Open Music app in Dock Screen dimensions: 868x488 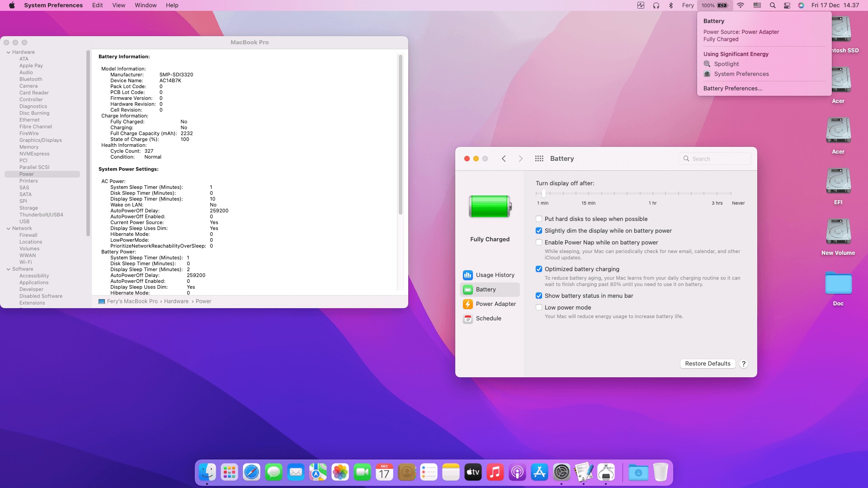pos(495,473)
